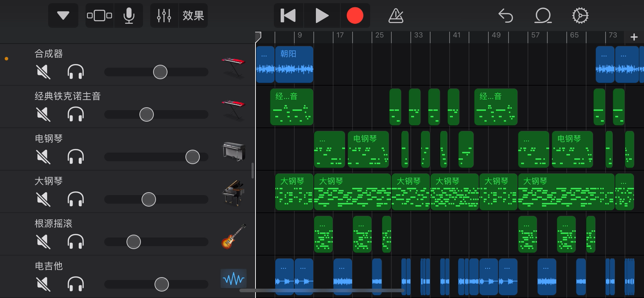Tap the microphone instrument button
The height and width of the screenshot is (298, 644).
tap(129, 15)
